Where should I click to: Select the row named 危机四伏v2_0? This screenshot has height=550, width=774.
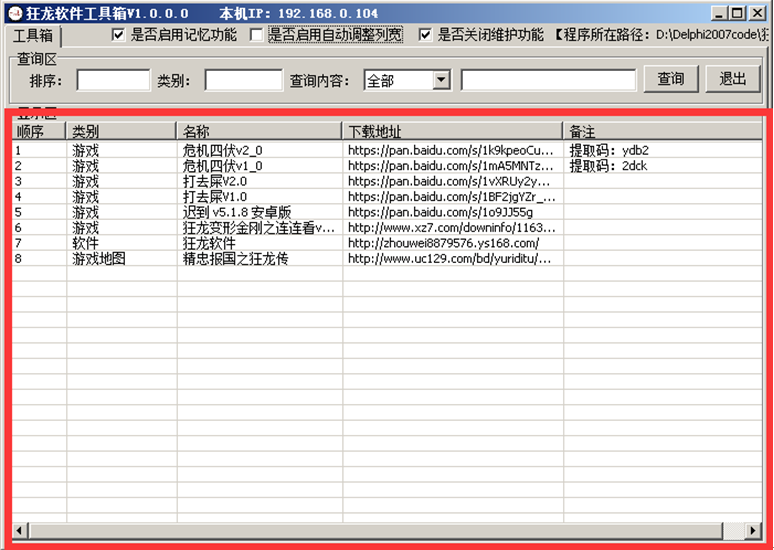click(387, 151)
